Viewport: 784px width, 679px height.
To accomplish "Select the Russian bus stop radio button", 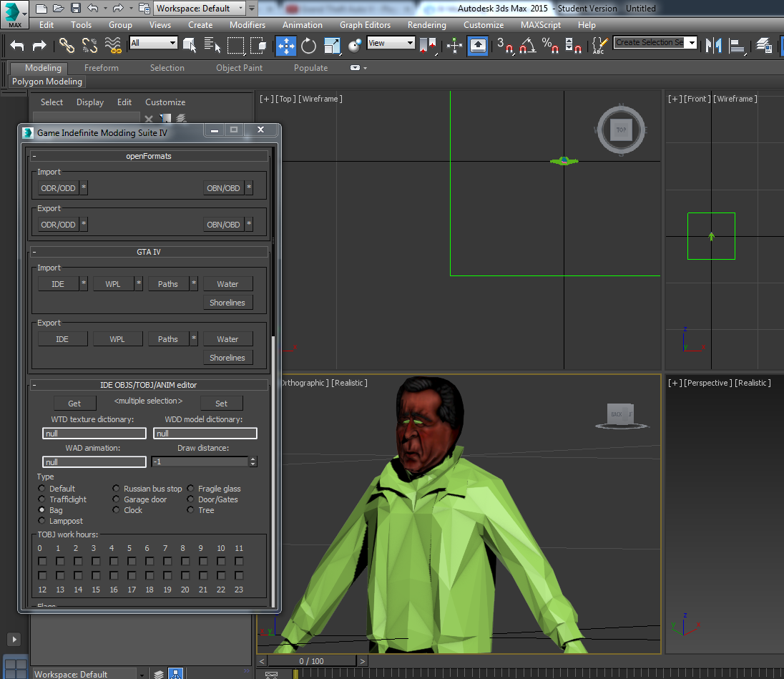I will 116,488.
